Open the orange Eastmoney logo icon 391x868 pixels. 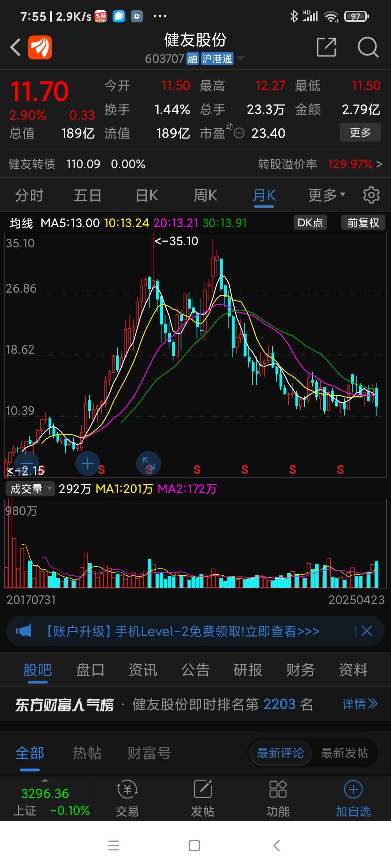[40, 47]
